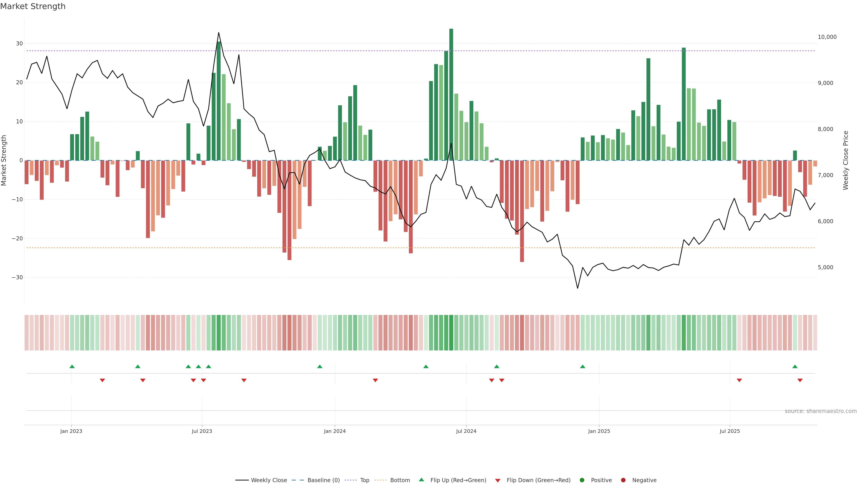Click the last green flip-up triangle marker

(795, 366)
